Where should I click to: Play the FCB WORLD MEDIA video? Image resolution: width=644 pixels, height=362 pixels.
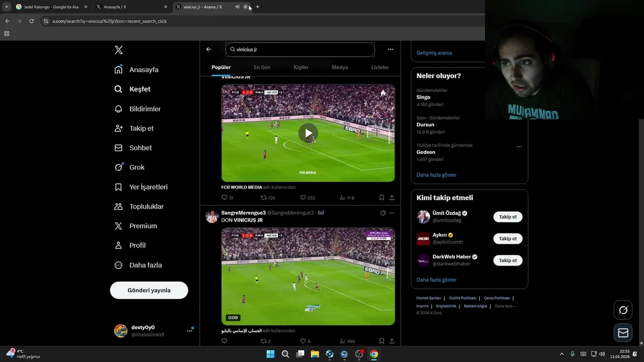click(308, 133)
